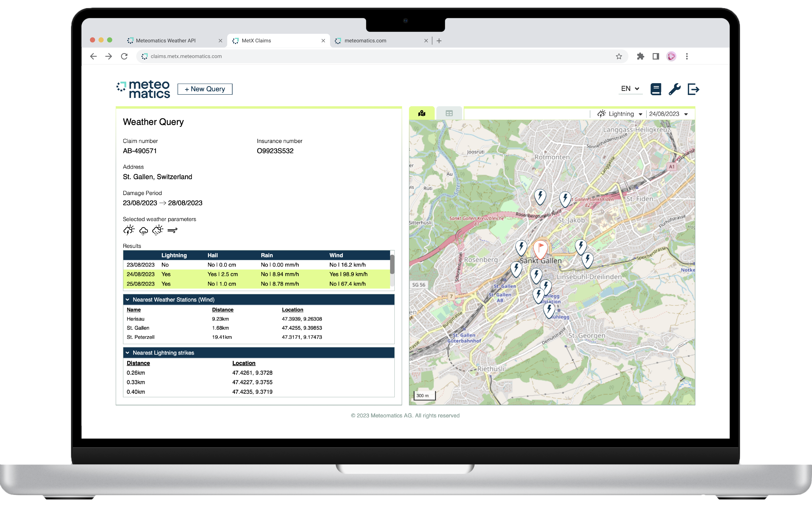Switch to the table view tab
The height and width of the screenshot is (507, 812).
[449, 113]
